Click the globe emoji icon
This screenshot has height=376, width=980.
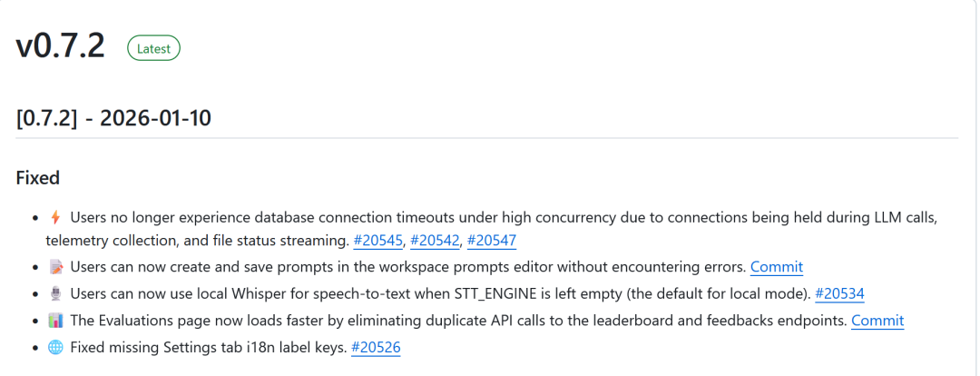[54, 347]
